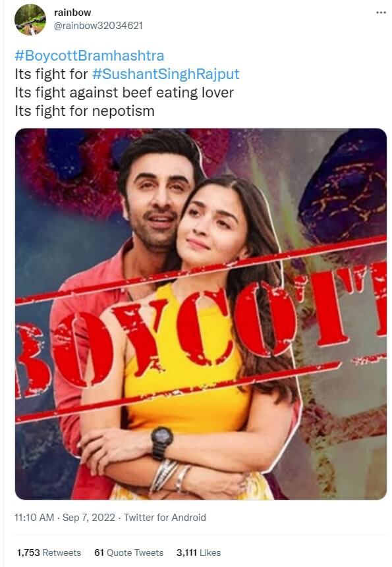Viewport: 392px width, 567px height.
Task: View the 61 Quote Tweets list
Action: (x=128, y=553)
